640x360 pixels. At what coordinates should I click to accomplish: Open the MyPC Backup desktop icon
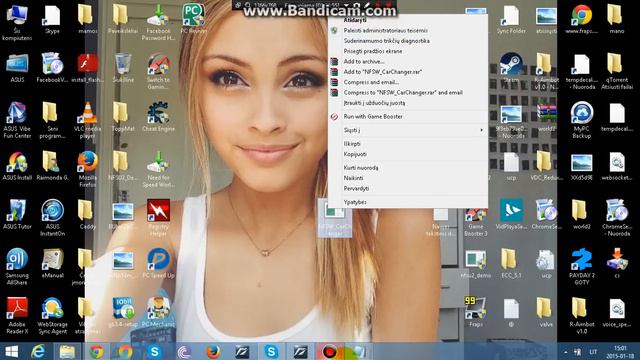[x=582, y=120]
